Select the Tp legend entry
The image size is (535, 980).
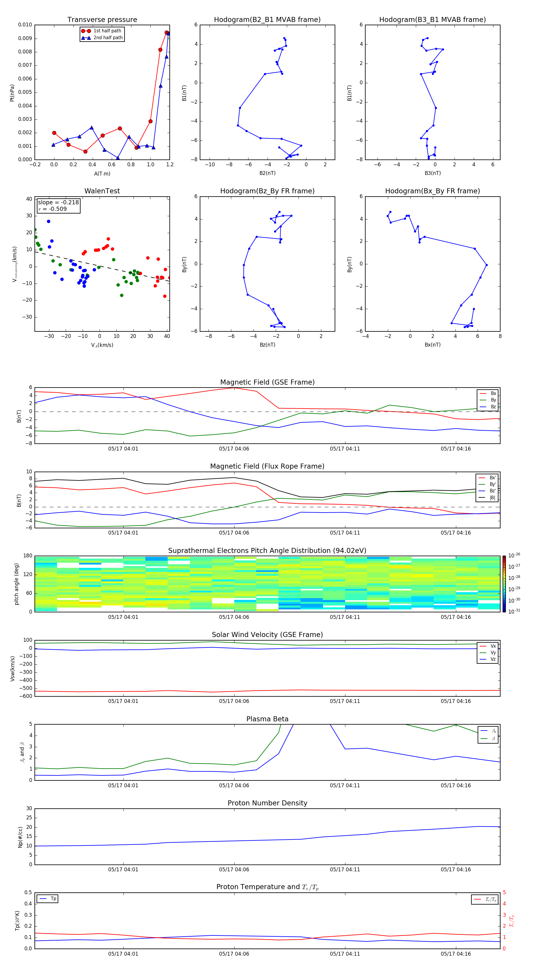[x=48, y=899]
